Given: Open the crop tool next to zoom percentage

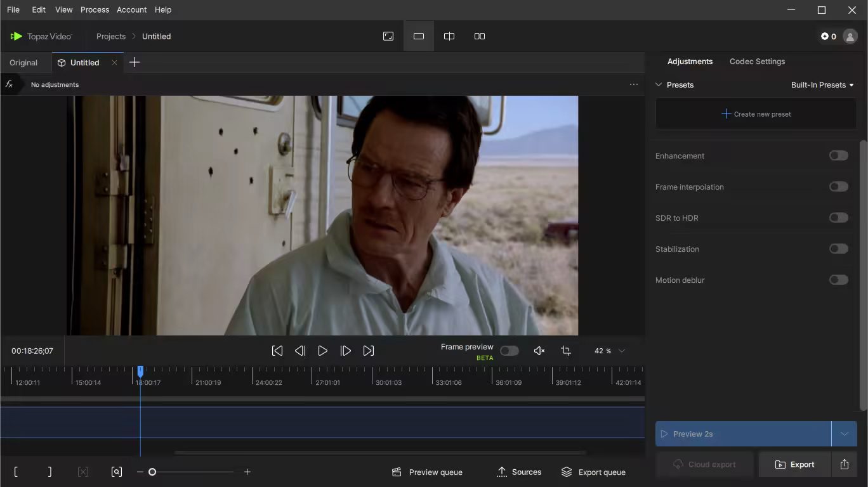Looking at the screenshot, I should pos(566,351).
